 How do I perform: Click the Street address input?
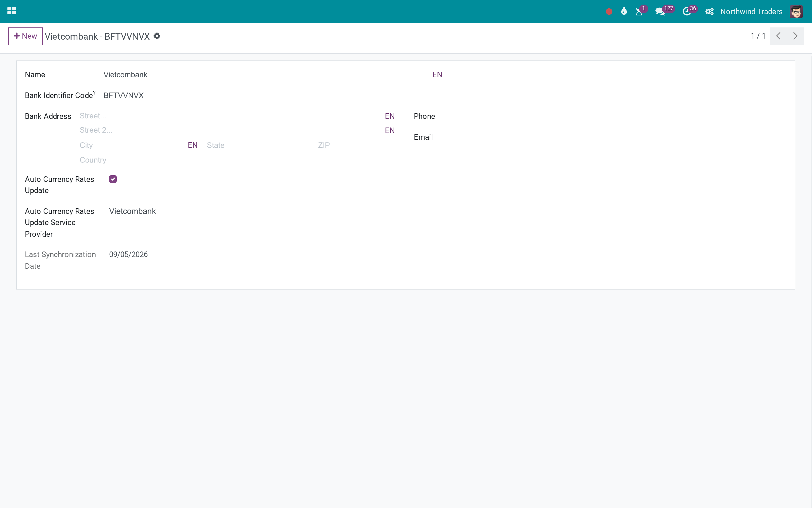231,116
